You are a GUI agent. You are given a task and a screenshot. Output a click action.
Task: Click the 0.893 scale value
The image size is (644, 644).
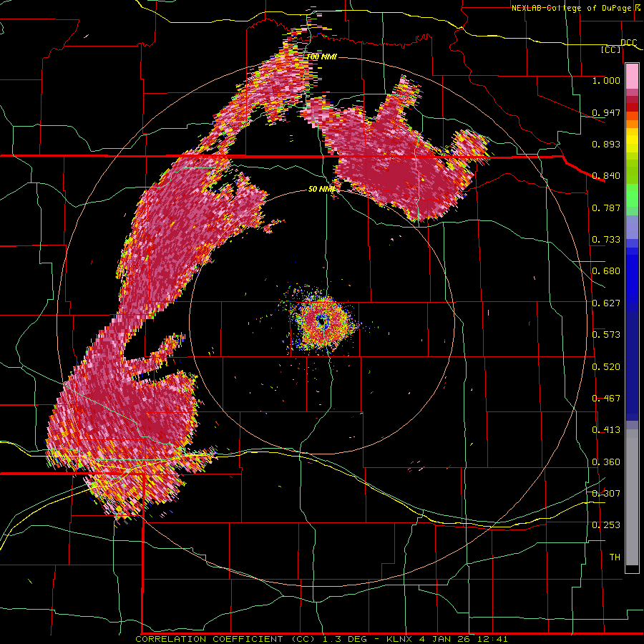pyautogui.click(x=606, y=144)
